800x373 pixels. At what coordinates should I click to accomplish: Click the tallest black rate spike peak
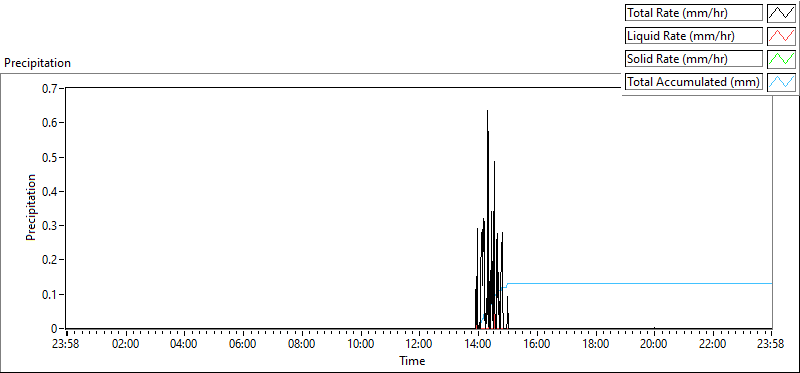[x=487, y=111]
